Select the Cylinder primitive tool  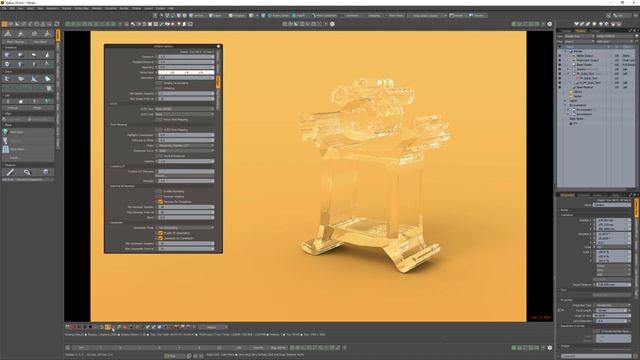click(x=34, y=54)
